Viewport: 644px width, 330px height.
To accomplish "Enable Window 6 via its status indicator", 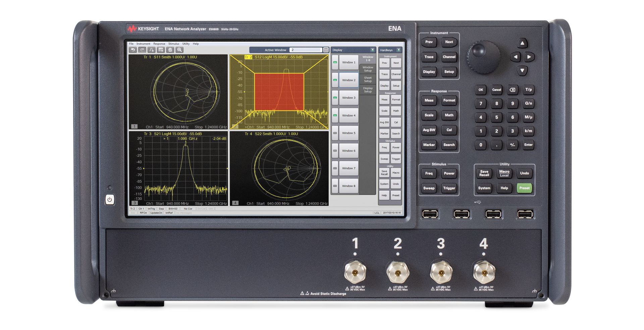I will (x=335, y=151).
